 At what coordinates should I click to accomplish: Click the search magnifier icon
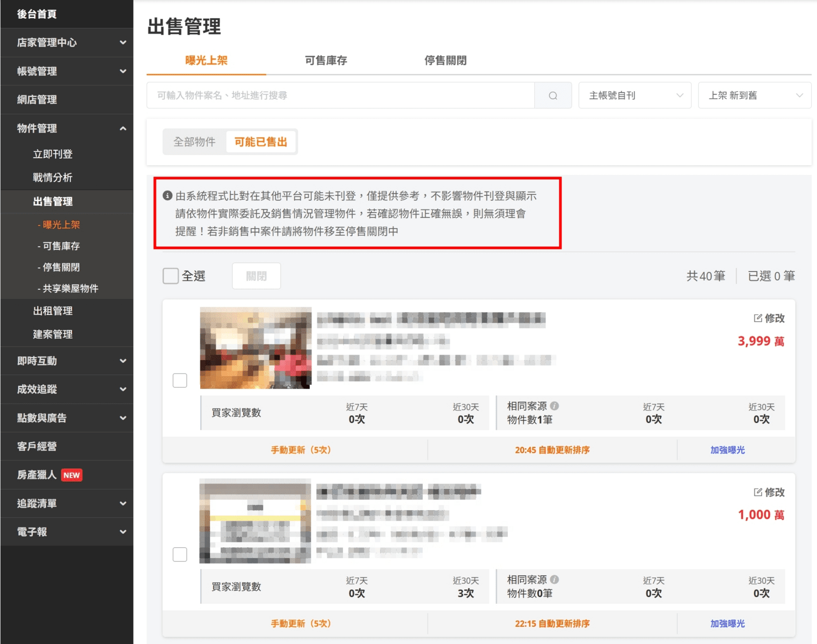(x=553, y=96)
